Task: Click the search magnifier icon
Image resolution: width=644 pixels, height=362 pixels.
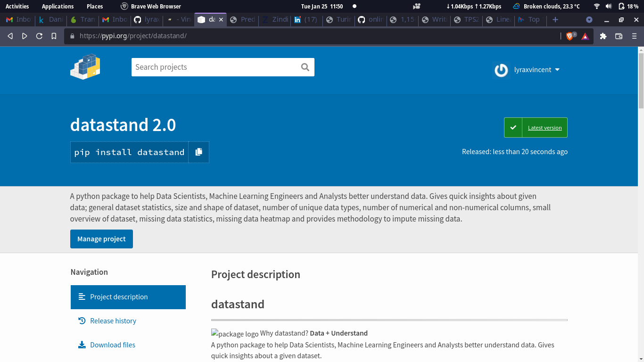Action: (305, 67)
